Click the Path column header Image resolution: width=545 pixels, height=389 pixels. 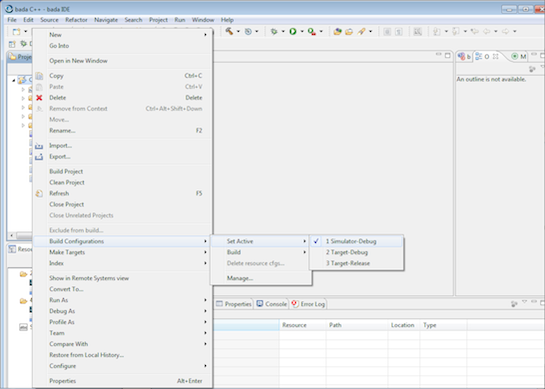(357, 325)
